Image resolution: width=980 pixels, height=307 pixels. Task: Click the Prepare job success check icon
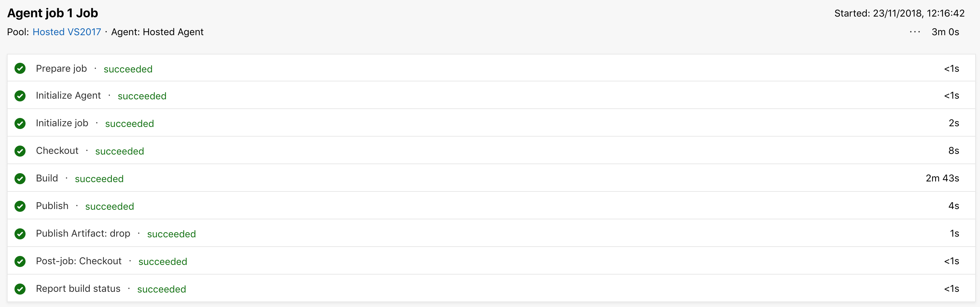20,69
